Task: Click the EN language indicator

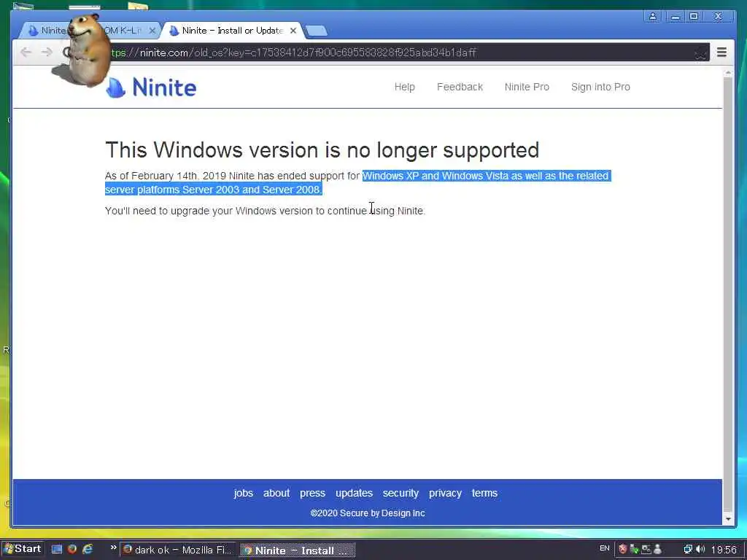Action: tap(604, 548)
